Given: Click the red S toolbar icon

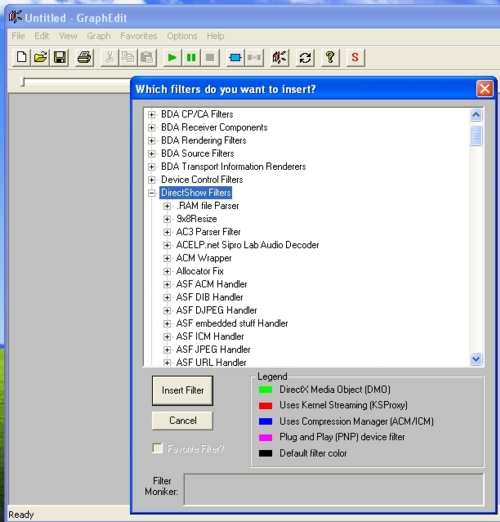Looking at the screenshot, I should [x=355, y=58].
